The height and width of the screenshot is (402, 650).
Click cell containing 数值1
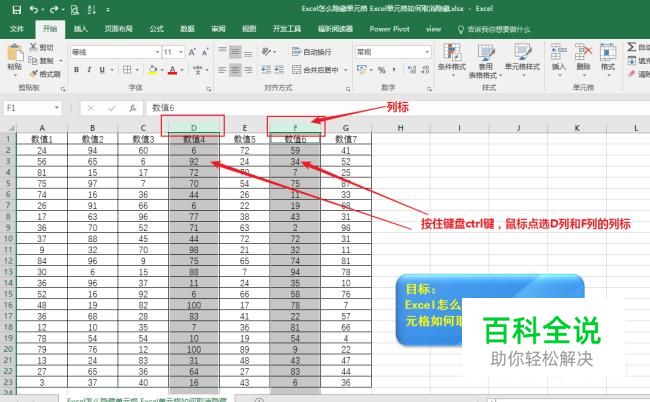42,139
